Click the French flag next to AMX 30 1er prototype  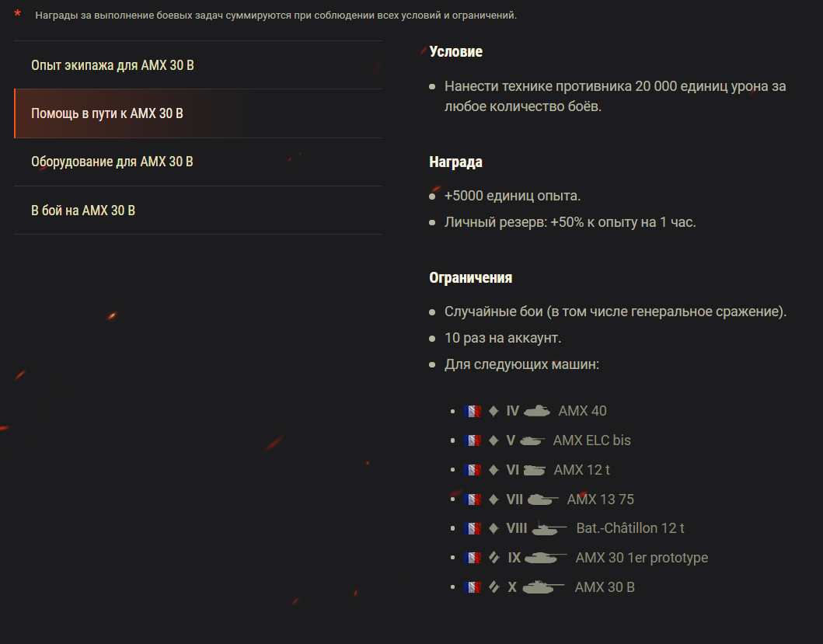click(x=473, y=558)
